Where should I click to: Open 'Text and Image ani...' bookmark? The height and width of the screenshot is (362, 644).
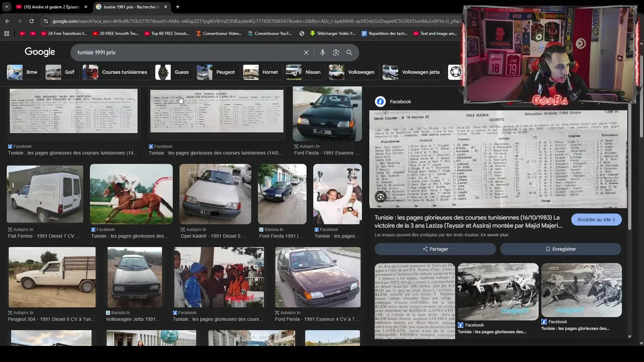click(x=435, y=34)
